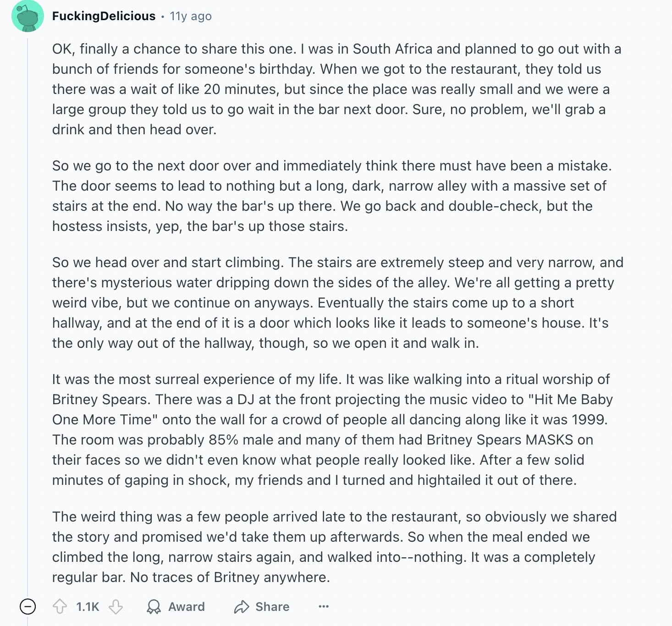The image size is (672, 626).
Task: Click the Share arrow icon
Action: tap(241, 606)
